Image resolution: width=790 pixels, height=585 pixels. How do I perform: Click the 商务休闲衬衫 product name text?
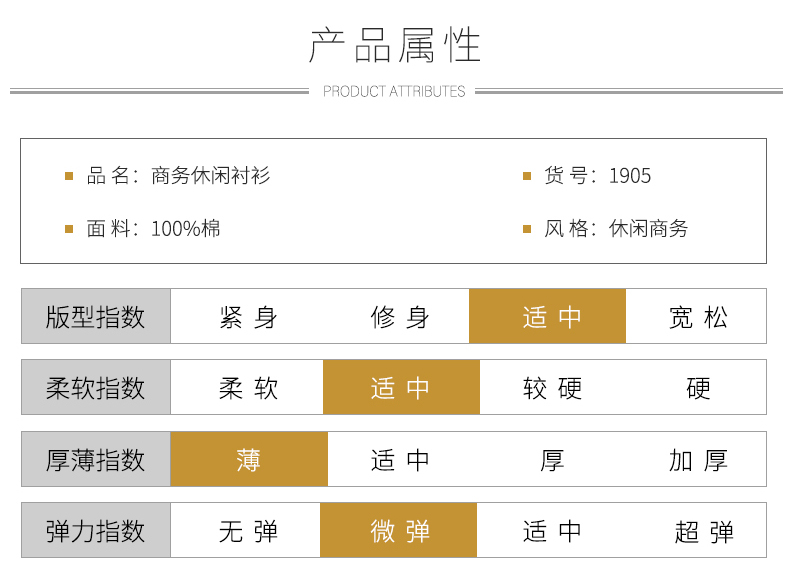[x=211, y=176]
